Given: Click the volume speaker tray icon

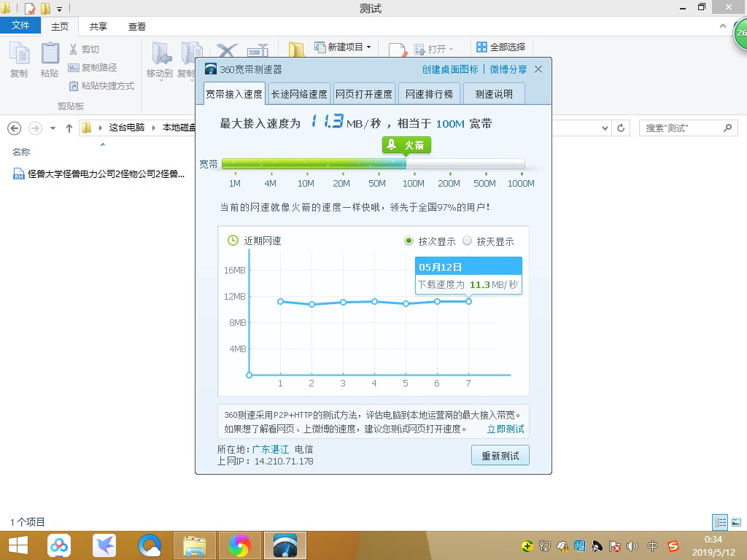Looking at the screenshot, I should tap(632, 545).
